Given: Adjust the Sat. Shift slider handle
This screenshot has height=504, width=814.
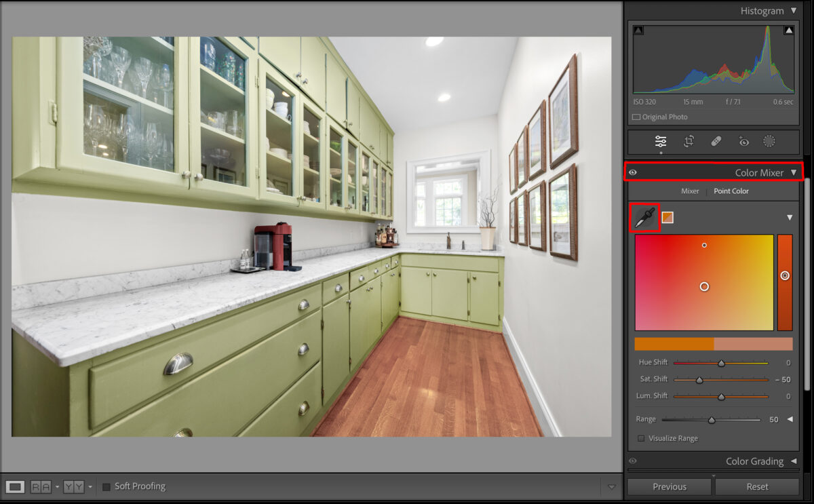Looking at the screenshot, I should point(699,379).
